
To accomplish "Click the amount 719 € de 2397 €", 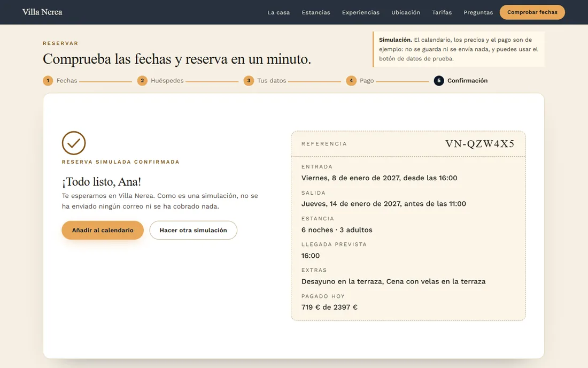I will pyautogui.click(x=329, y=307).
